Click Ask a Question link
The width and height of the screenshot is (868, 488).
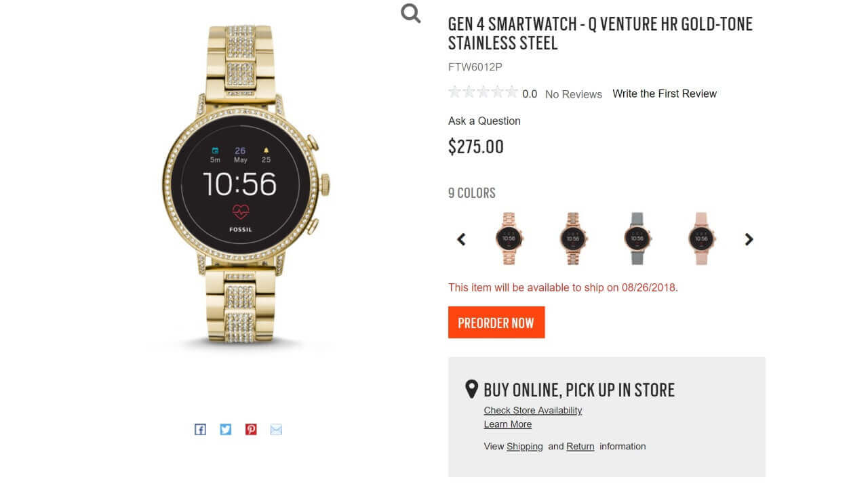point(484,121)
